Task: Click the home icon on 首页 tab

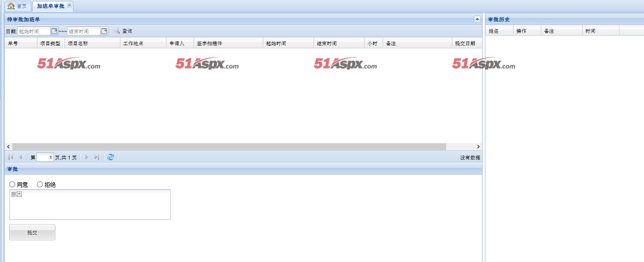Action: pyautogui.click(x=11, y=6)
